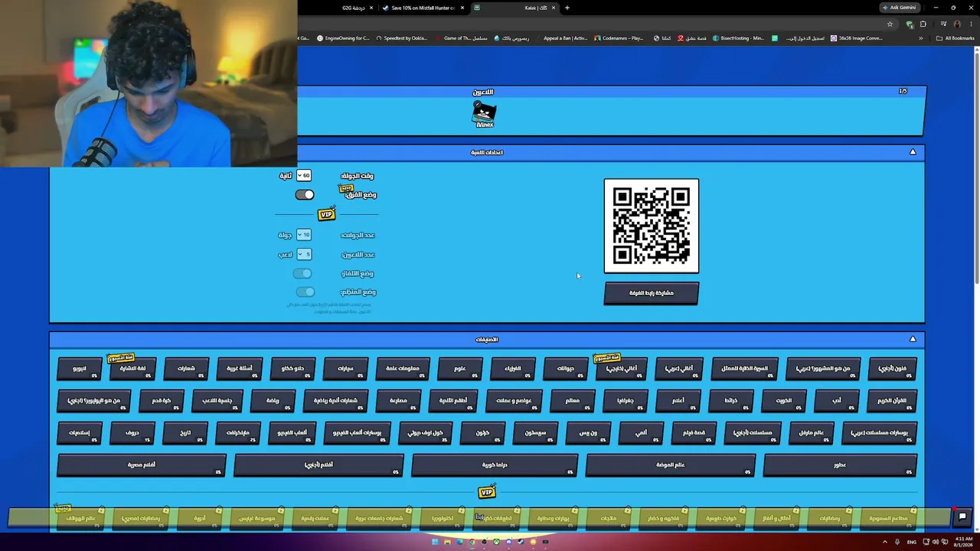
Task: Click the taskbar volume icon
Action: click(935, 542)
